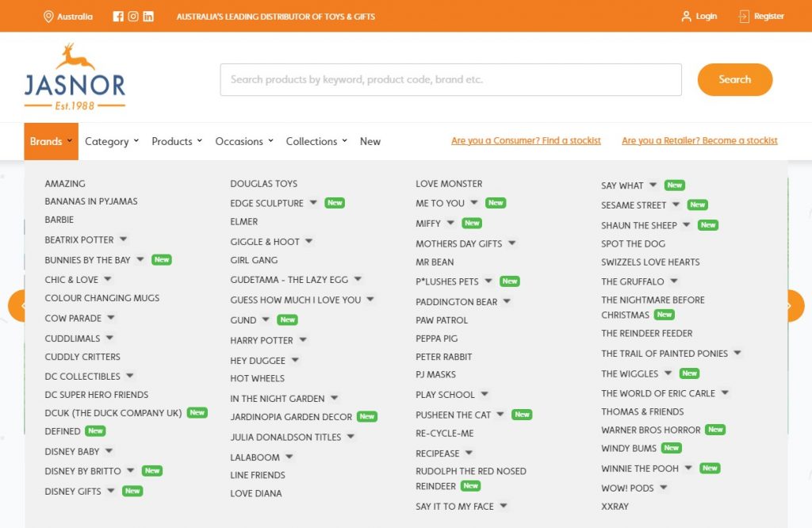This screenshot has width=812, height=528.
Task: Click the left carousel arrow
Action: coord(19,306)
